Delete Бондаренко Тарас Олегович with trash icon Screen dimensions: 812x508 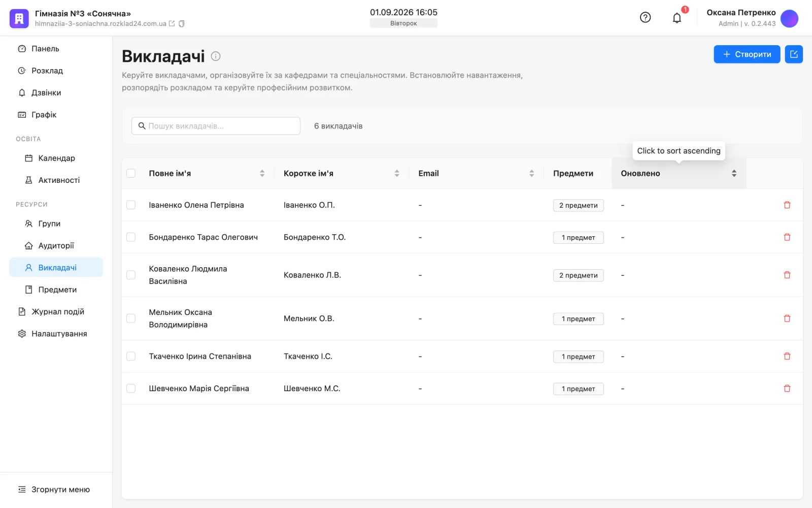coord(787,237)
